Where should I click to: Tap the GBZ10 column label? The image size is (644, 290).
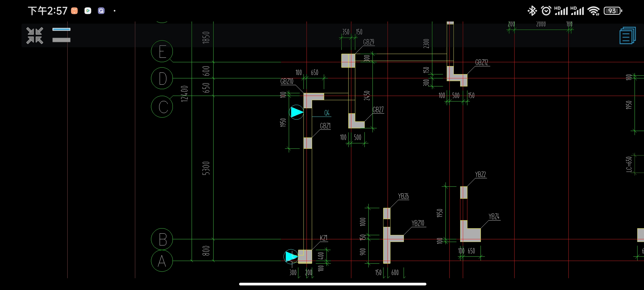coord(287,81)
